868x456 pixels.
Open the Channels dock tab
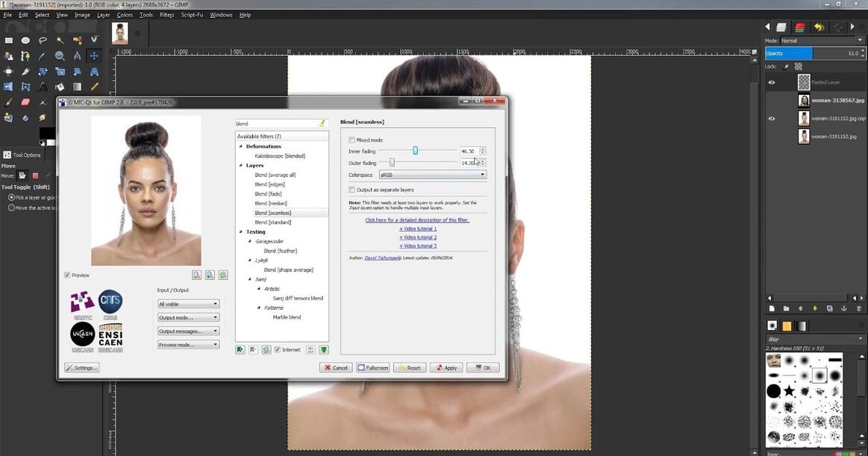pos(800,27)
